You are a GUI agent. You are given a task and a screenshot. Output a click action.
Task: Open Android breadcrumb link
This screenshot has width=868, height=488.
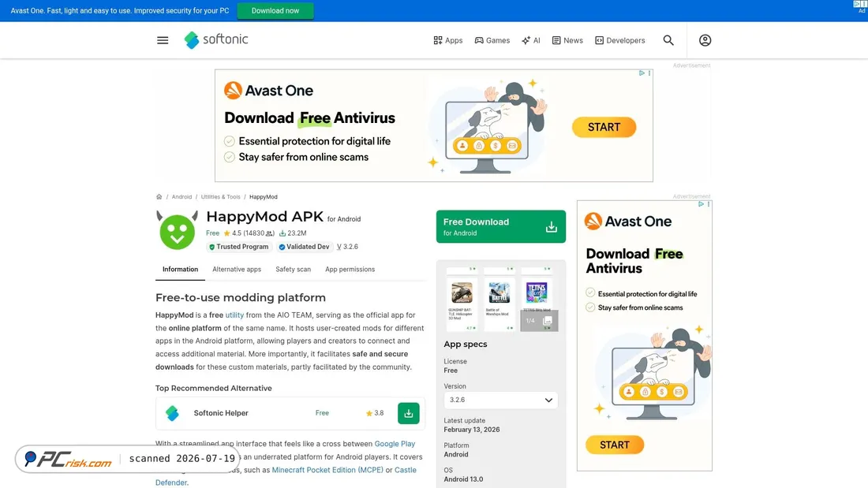181,197
